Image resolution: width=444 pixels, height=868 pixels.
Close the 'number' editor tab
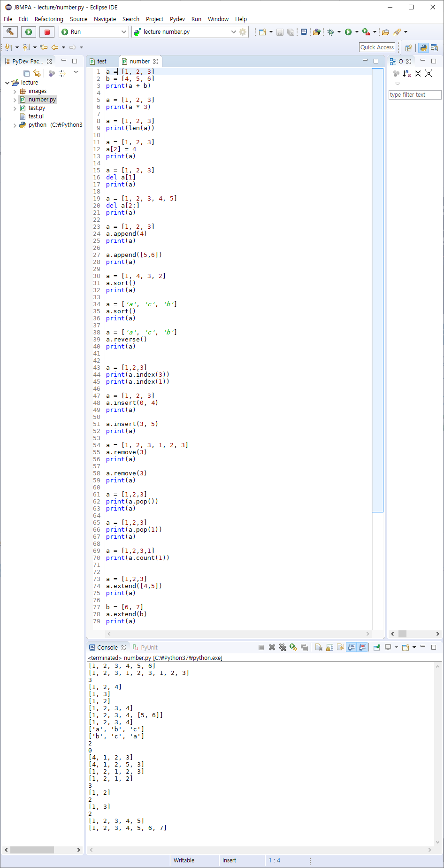(x=156, y=62)
